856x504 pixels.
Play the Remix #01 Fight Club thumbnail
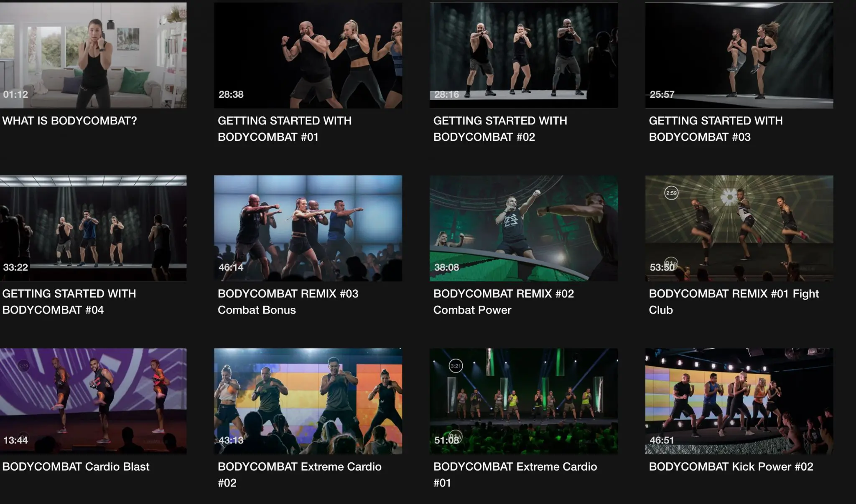pyautogui.click(x=739, y=228)
